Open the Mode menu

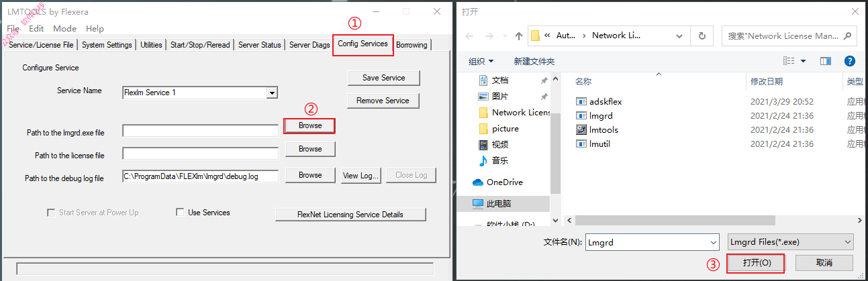65,29
